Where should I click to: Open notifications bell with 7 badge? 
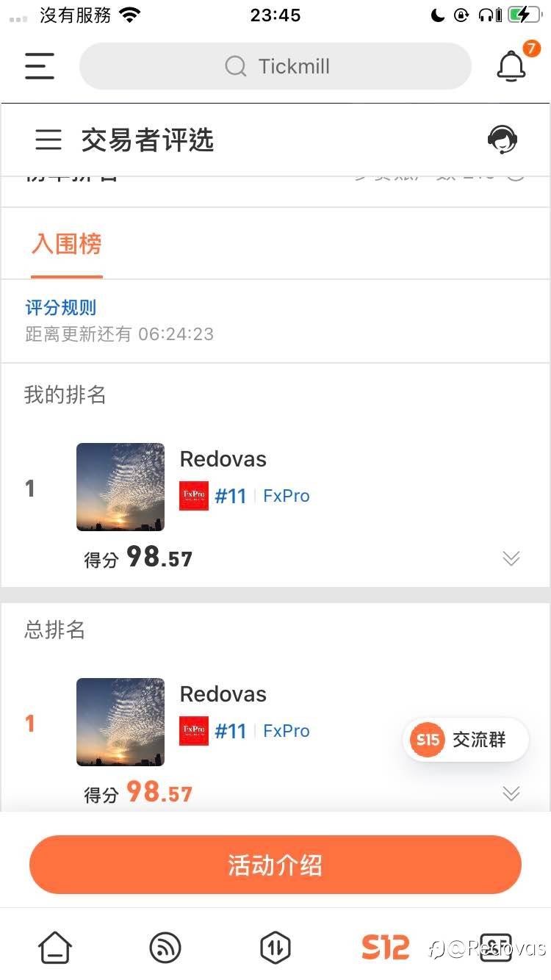pos(511,67)
